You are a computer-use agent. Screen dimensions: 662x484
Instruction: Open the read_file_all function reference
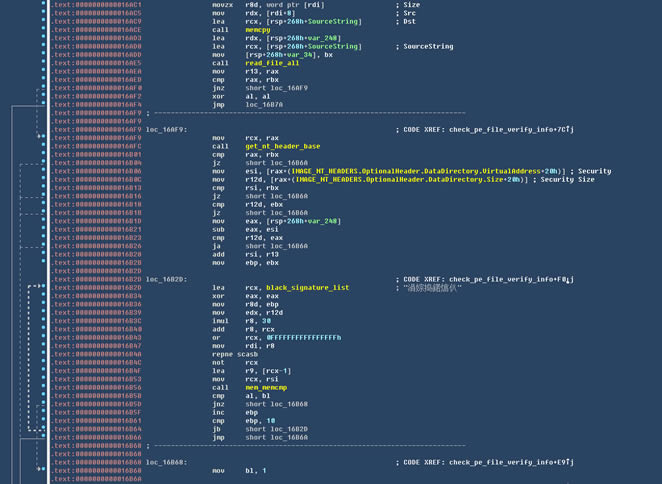[271, 63]
